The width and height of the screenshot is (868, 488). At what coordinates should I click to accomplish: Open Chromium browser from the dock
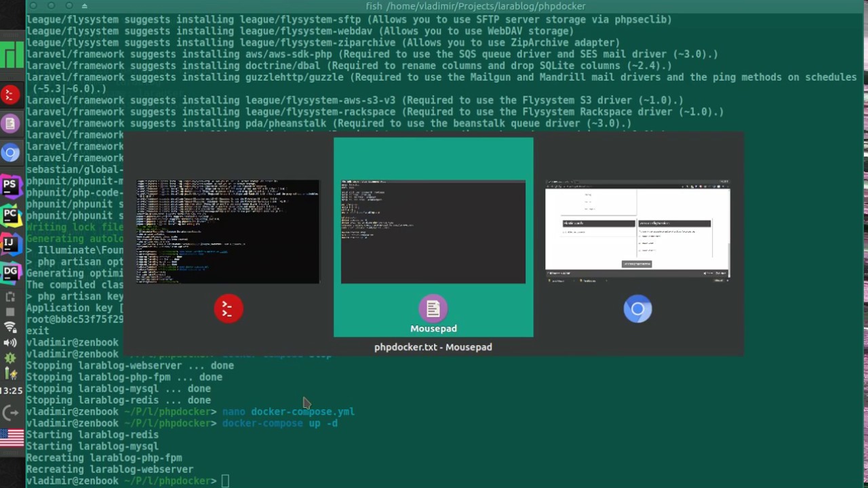coord(10,153)
